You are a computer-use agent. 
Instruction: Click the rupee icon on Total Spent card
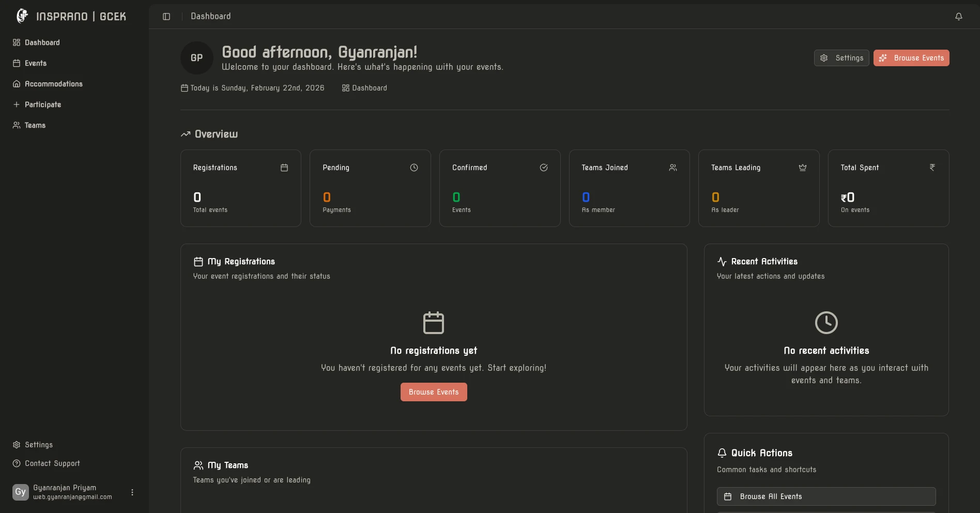click(932, 168)
